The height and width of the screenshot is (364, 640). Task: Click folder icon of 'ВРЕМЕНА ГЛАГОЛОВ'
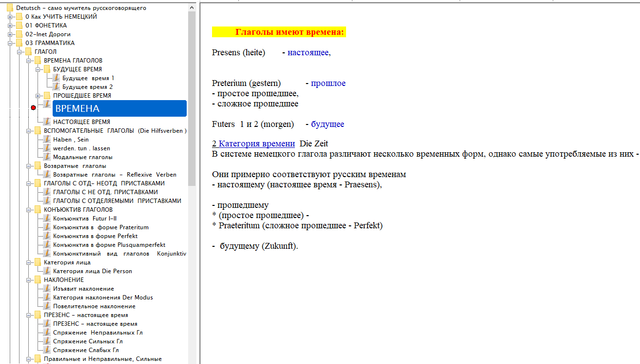tap(38, 60)
